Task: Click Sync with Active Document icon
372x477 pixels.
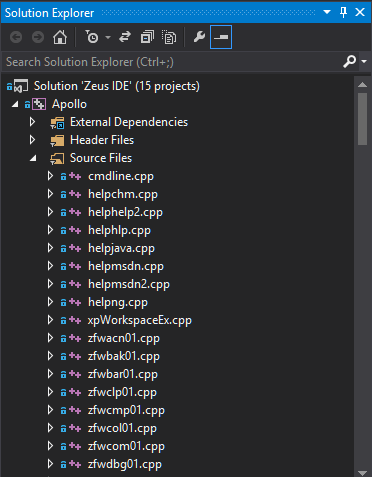Action: [125, 37]
